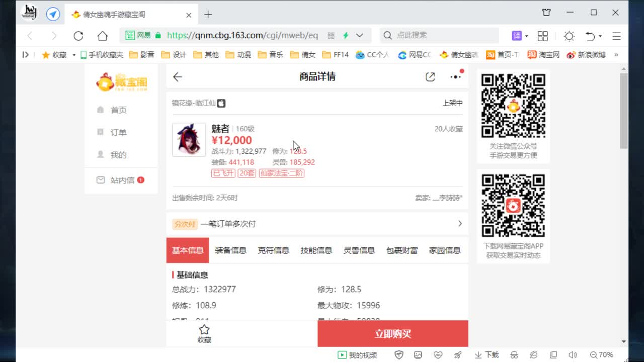Viewport: 644px width, 362px height.
Task: Click the 魅者 character avatar thumbnail
Action: [189, 140]
